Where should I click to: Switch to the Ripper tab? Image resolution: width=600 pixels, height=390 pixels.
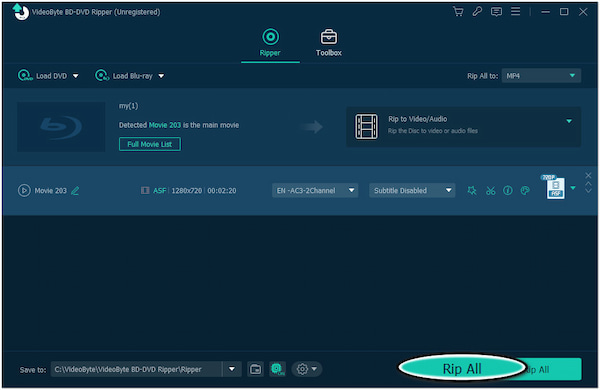tap(270, 43)
